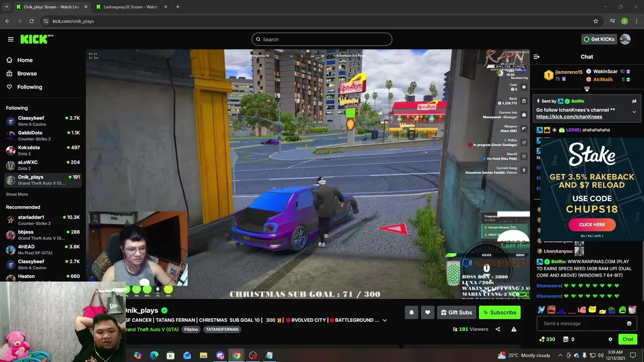The width and height of the screenshot is (644, 362).
Task: Toggle notifications bell for Onik_plays
Action: point(411,312)
